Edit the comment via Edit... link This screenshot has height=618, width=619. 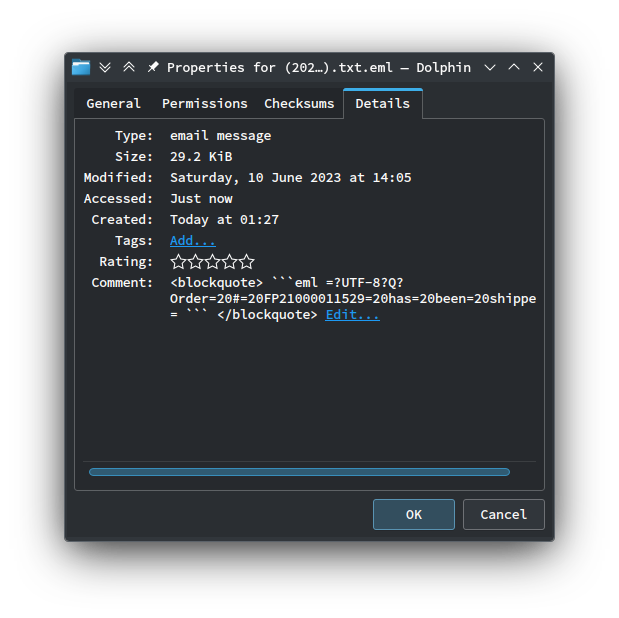[x=352, y=315]
